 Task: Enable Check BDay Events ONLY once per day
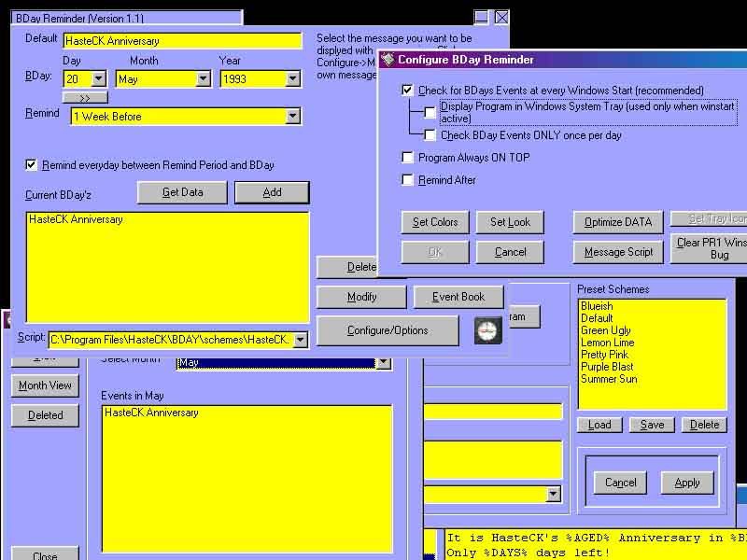point(430,135)
